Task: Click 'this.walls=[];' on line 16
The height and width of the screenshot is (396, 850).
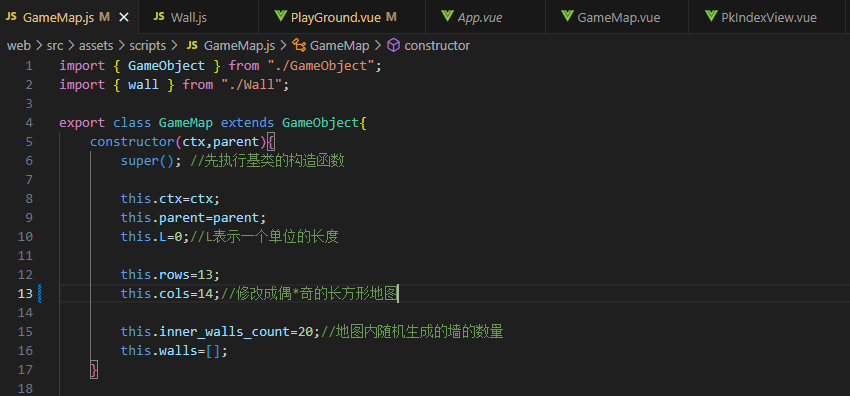Action: pos(174,350)
